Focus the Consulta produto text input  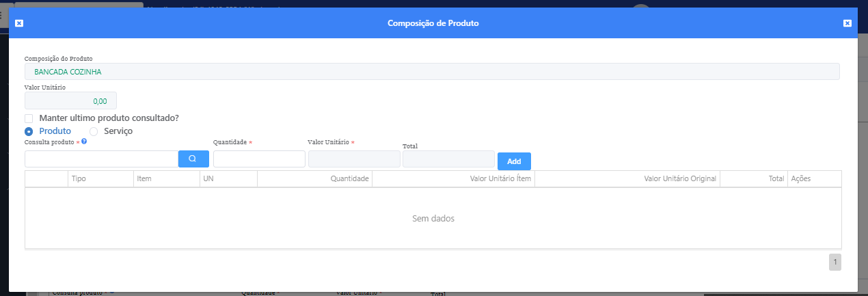101,159
